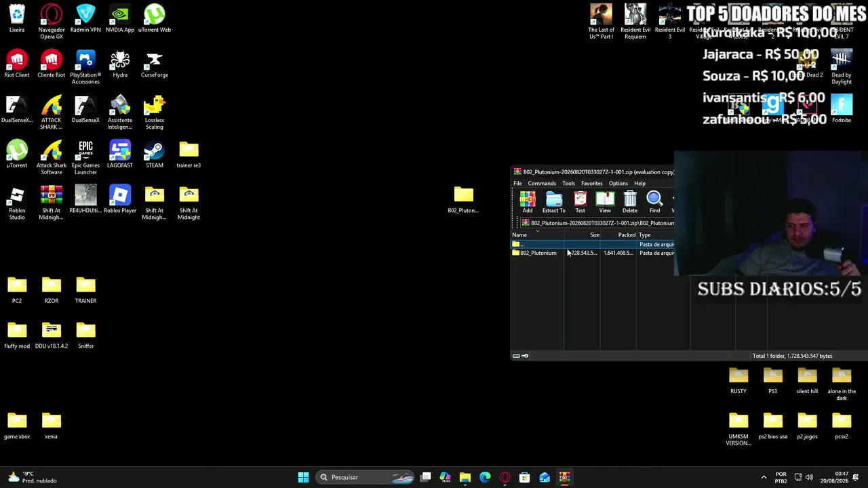This screenshot has height=488, width=868.
Task: Select the parent folder ".." row
Action: 593,244
